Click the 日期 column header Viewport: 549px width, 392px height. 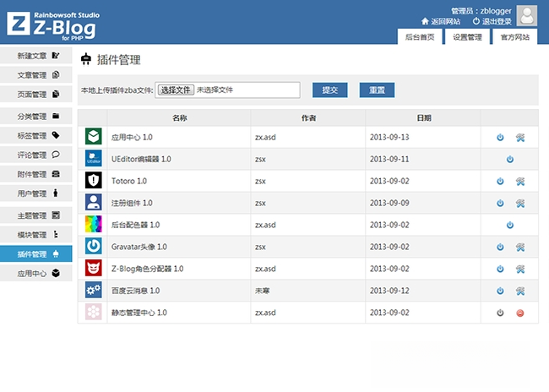point(424,117)
